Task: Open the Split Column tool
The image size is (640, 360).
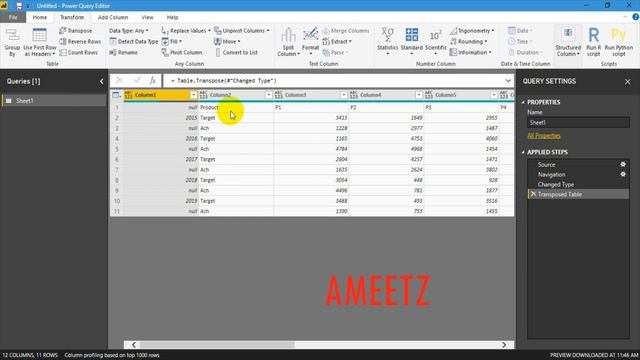Action: [x=288, y=42]
